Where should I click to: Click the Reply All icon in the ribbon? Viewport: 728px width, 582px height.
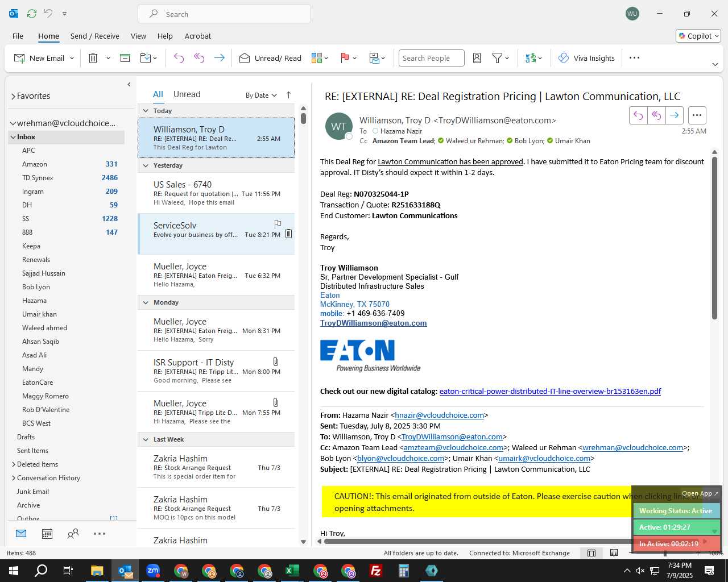[199, 58]
